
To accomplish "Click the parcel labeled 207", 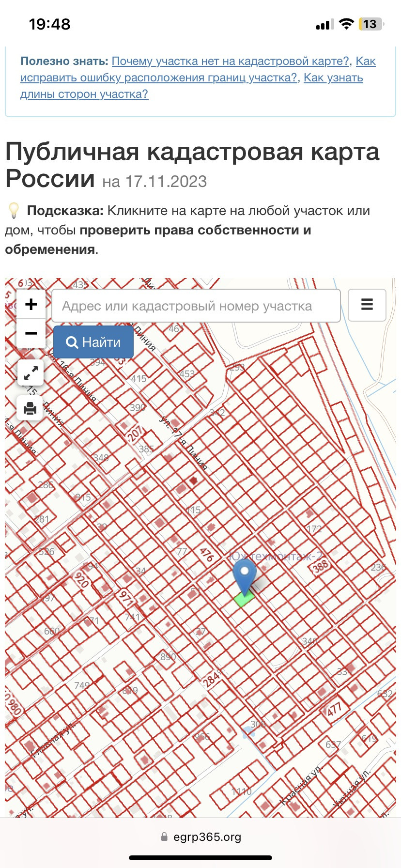I will pyautogui.click(x=135, y=433).
